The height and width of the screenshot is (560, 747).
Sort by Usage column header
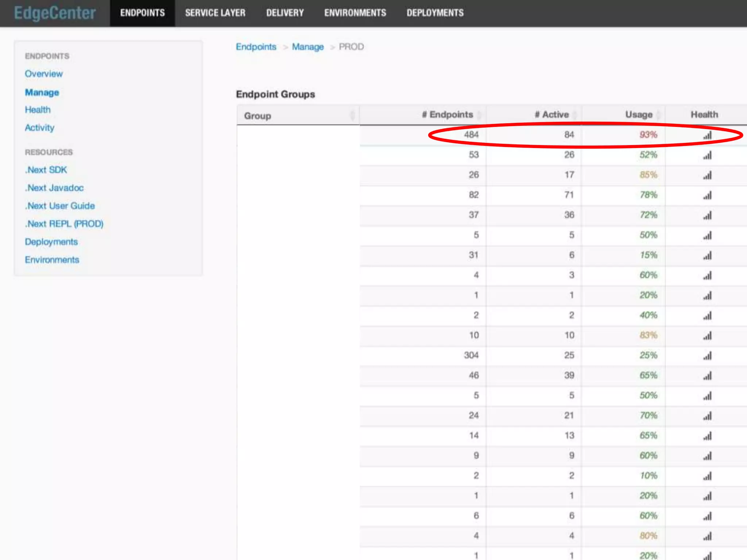point(639,115)
